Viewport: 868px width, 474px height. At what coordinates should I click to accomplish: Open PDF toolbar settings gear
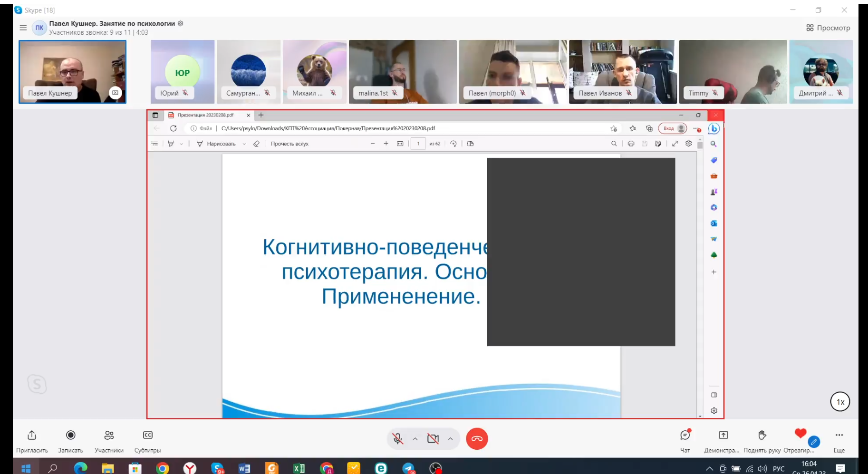[x=688, y=144]
